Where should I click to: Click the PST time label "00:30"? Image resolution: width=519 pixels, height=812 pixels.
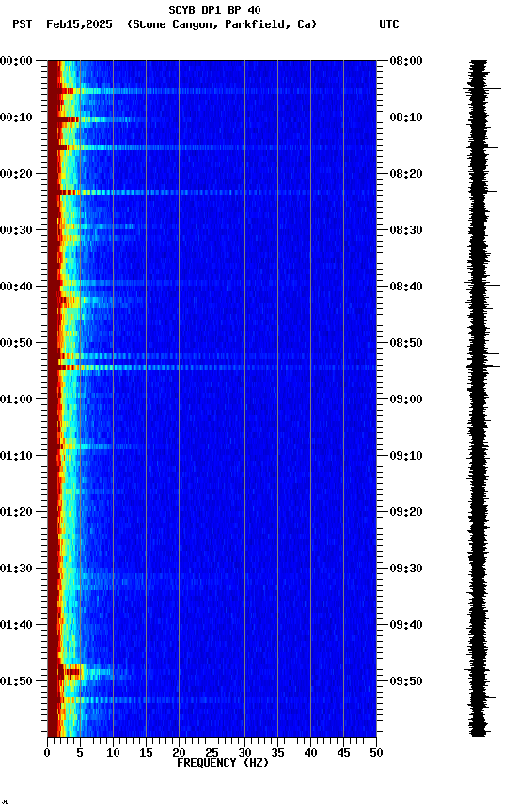point(16,230)
